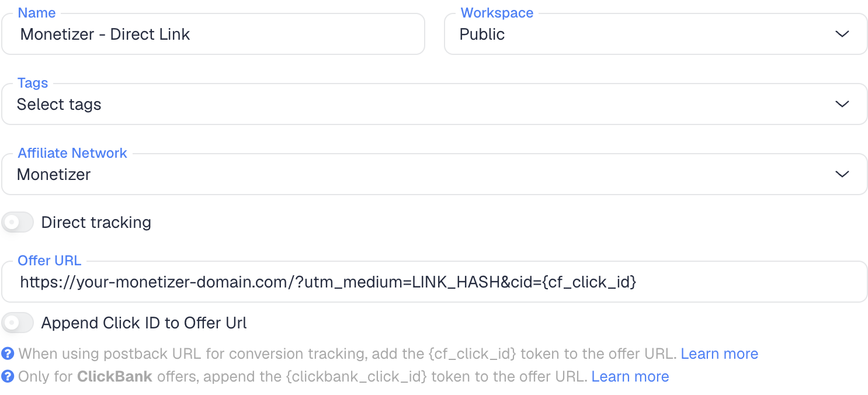
Task: Open Learn more link for ClickBank offers
Action: [630, 376]
